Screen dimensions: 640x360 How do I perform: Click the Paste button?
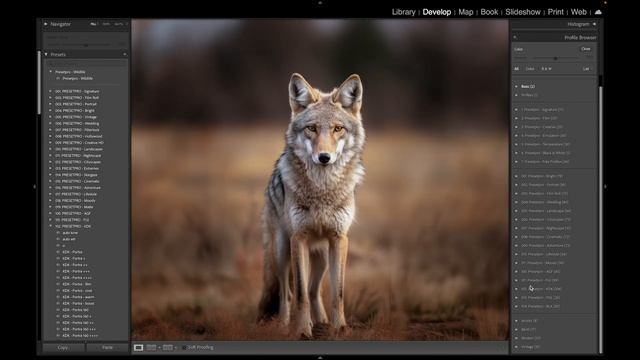click(x=107, y=347)
